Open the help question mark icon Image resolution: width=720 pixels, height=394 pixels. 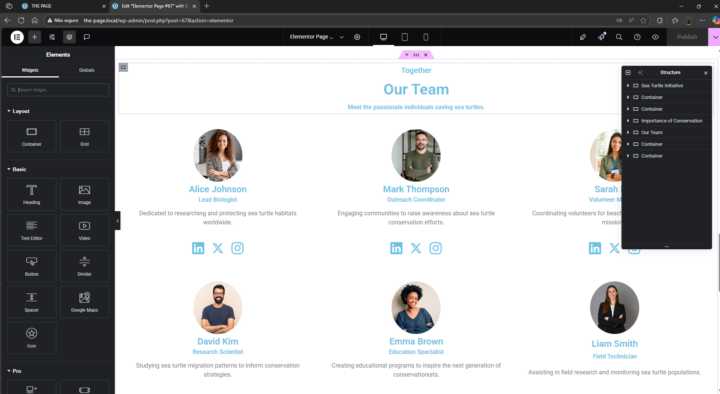coord(637,37)
